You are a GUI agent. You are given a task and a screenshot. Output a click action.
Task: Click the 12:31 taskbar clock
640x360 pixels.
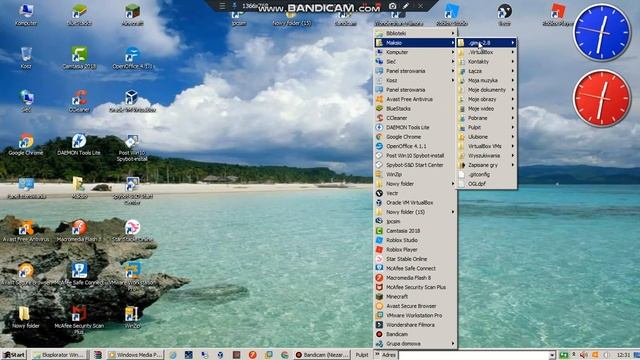(x=623, y=355)
